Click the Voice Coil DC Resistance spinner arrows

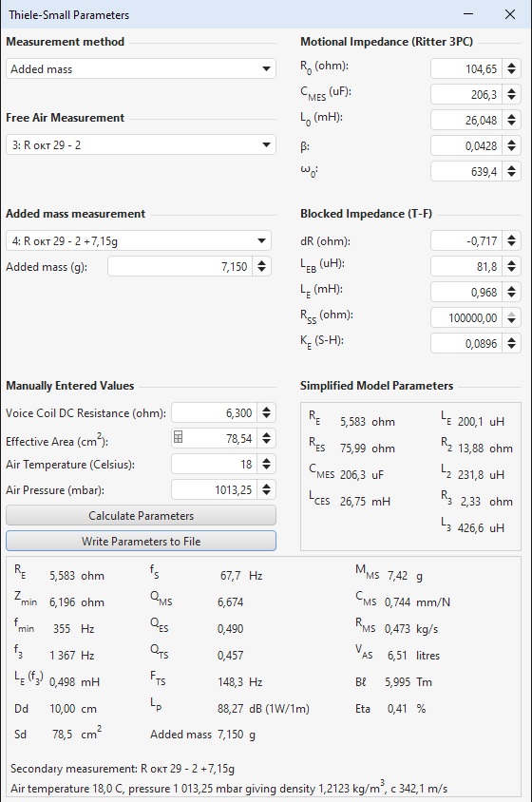pyautogui.click(x=266, y=412)
